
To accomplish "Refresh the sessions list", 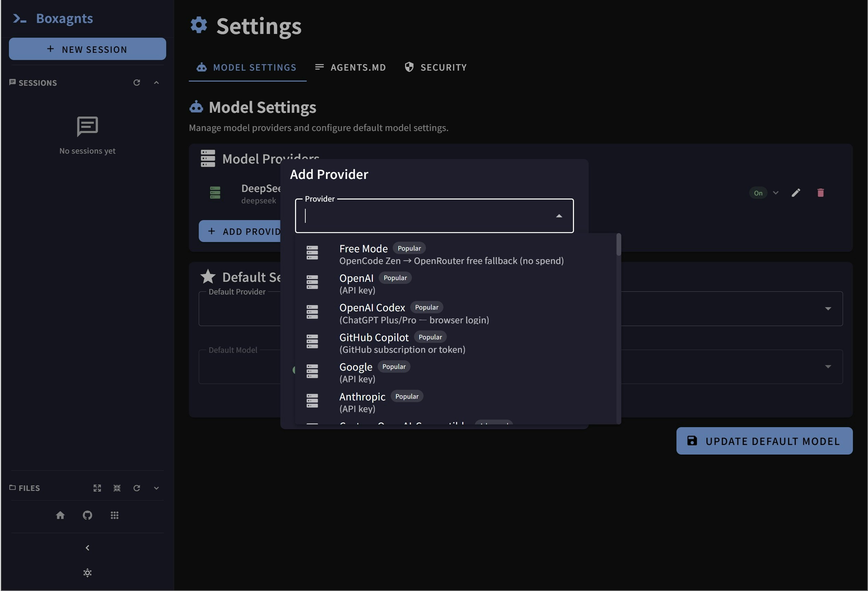I will click(137, 83).
